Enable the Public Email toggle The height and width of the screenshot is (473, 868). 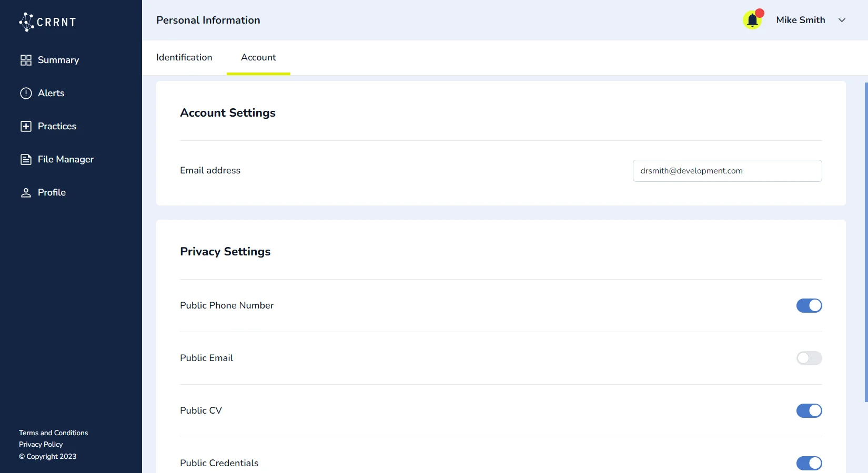click(809, 358)
